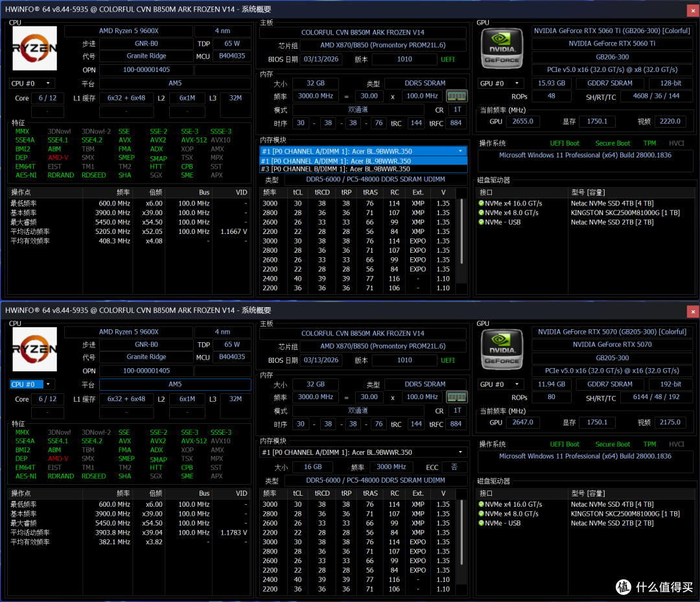Click the green memory module icon in the top window
Image resolution: width=700 pixels, height=602 pixels.
456,96
